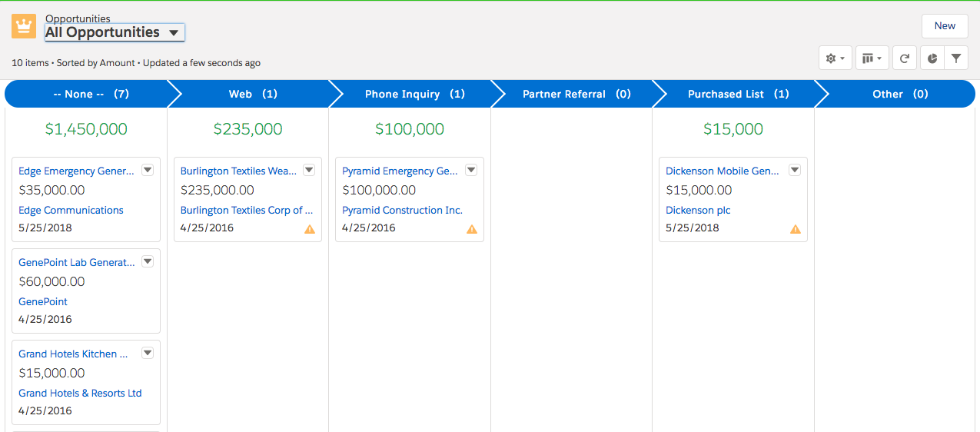Click the $35,000.00 amount on Edge card
Image resolution: width=980 pixels, height=432 pixels.
(x=51, y=190)
